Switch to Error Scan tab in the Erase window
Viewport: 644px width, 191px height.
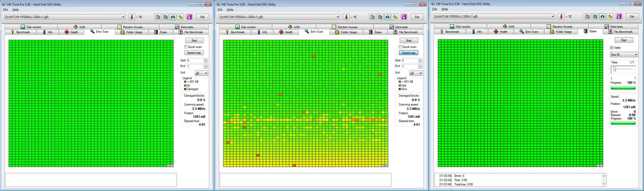point(529,32)
